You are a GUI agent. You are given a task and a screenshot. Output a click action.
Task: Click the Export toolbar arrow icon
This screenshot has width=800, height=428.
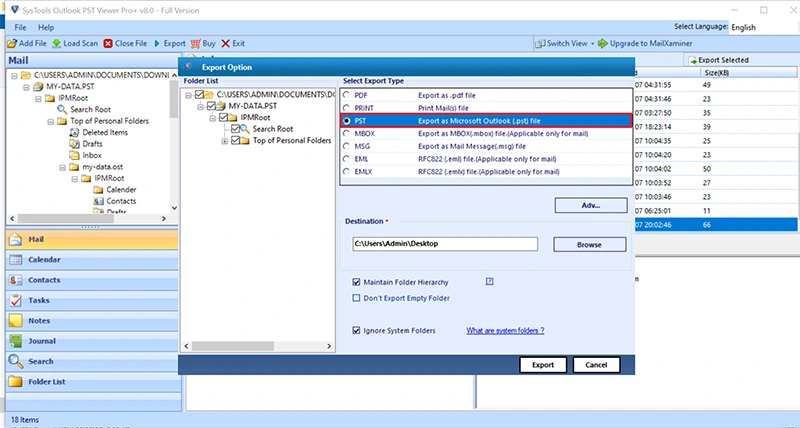click(x=157, y=44)
